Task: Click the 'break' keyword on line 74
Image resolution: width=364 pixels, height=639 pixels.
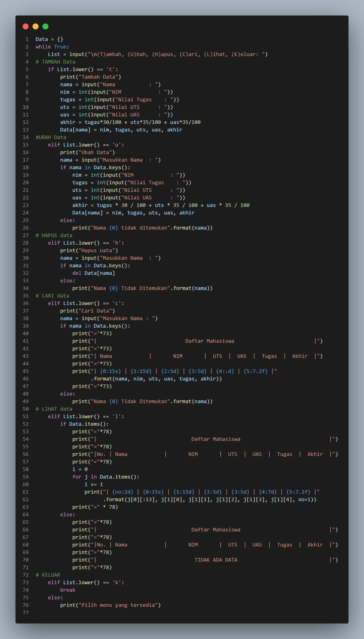Action: (x=67, y=590)
